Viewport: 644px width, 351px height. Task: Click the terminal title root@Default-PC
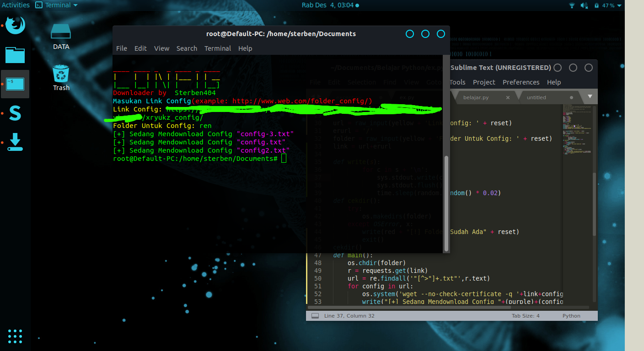pos(281,34)
